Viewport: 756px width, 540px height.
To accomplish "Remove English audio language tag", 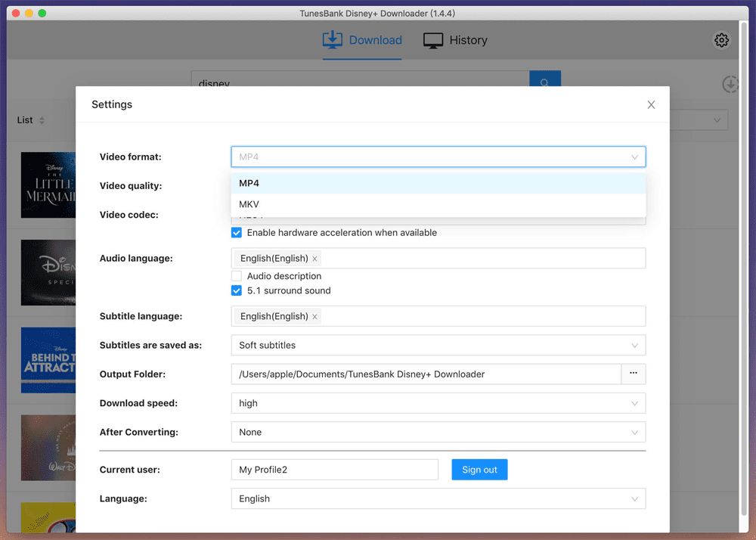I will pos(314,259).
